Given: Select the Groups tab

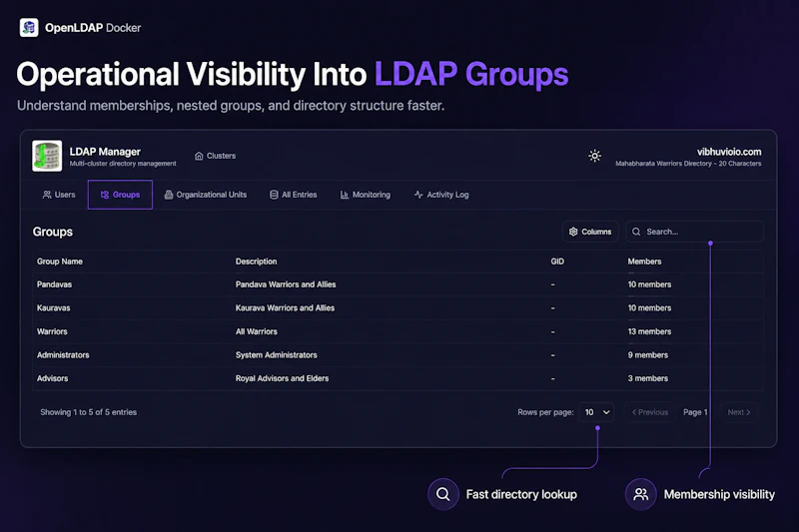Looking at the screenshot, I should pos(120,195).
